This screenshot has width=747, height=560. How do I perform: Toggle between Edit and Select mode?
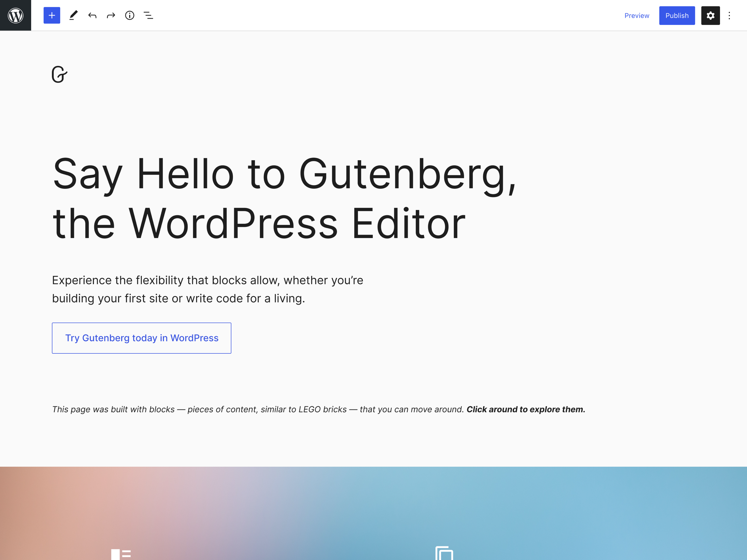coord(73,15)
